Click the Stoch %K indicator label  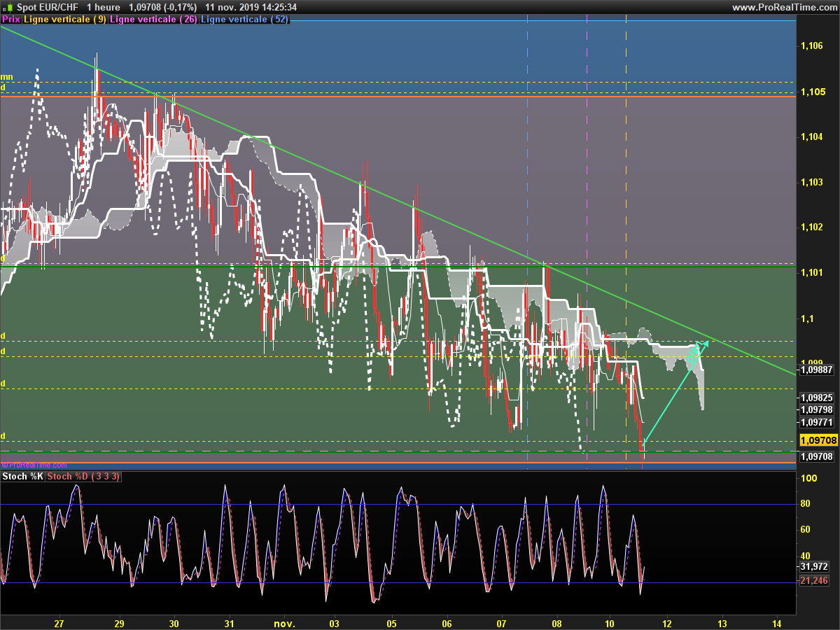click(x=22, y=477)
